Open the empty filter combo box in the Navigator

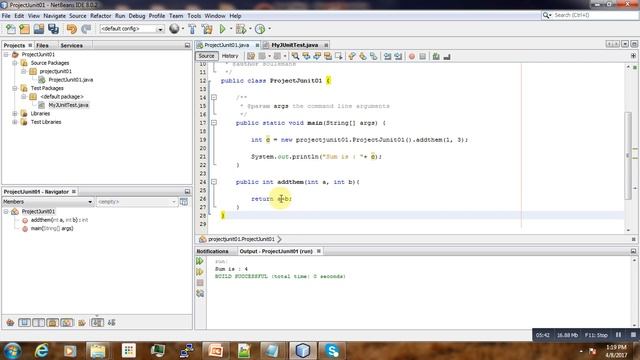137,202
